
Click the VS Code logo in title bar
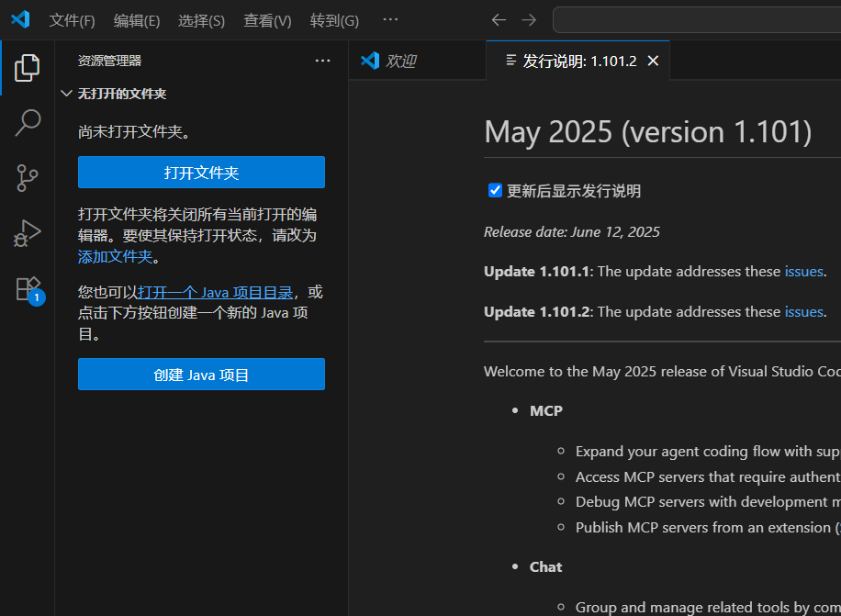[20, 20]
